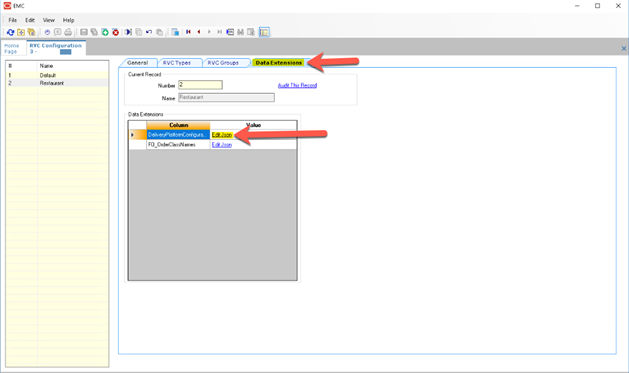629x373 pixels.
Task: Click Edit Json for DeliveryPlatformConfiguration row
Action: (222, 135)
